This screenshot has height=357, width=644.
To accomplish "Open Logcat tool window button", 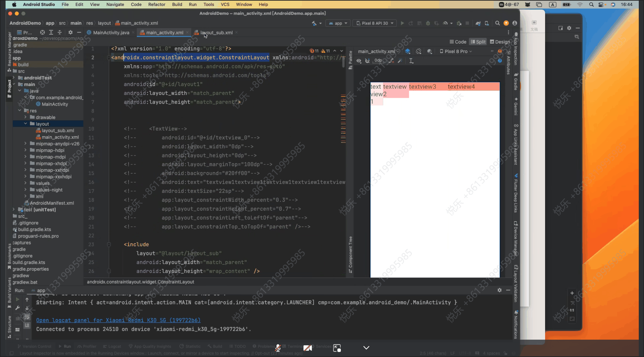I will click(112, 346).
